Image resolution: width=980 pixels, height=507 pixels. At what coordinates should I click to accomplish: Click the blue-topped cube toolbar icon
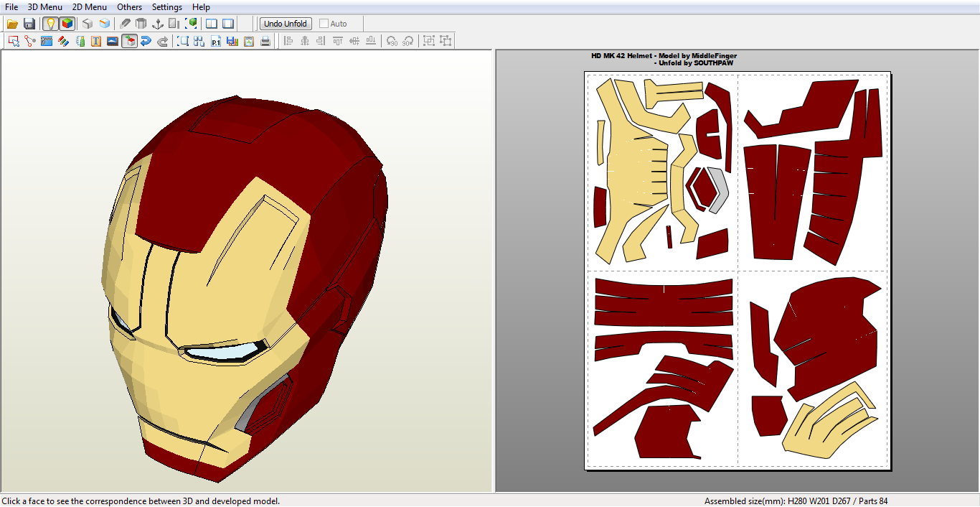click(x=105, y=24)
